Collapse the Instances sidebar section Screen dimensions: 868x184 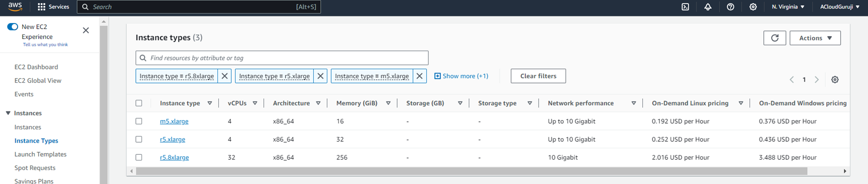(x=8, y=113)
